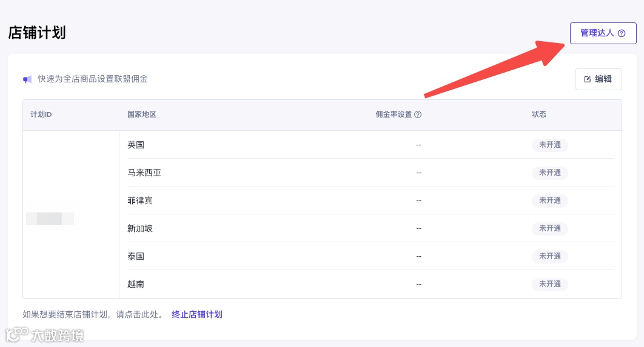Image resolution: width=644 pixels, height=347 pixels.
Task: Click the 国家地区 column header
Action: pyautogui.click(x=142, y=114)
